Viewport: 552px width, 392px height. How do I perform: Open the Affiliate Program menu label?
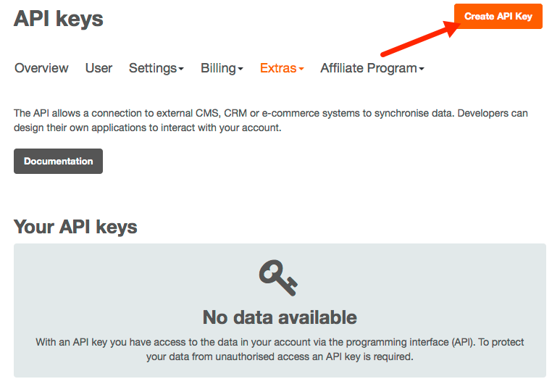368,68
